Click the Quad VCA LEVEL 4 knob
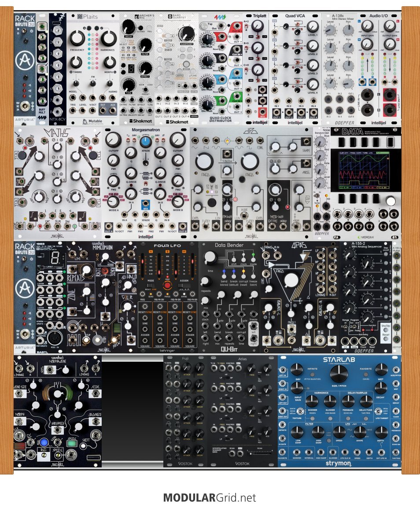 click(x=312, y=84)
